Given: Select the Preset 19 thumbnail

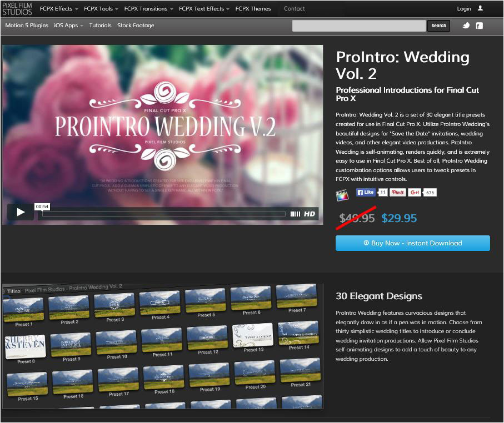Looking at the screenshot, I should click(209, 375).
